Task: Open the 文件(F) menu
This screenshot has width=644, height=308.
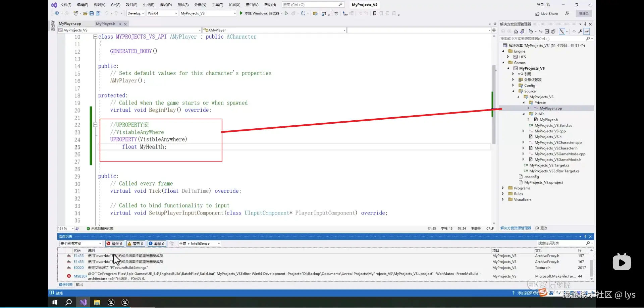Action: coord(66,5)
